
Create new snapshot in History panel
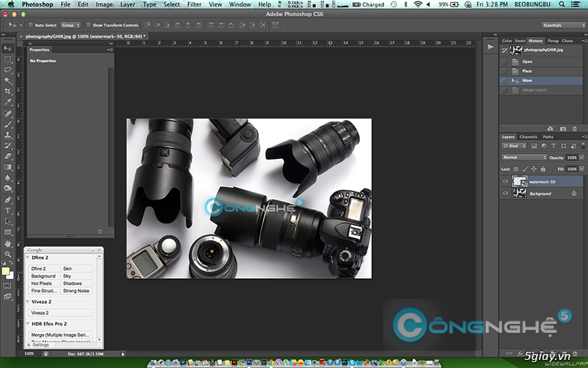click(564, 128)
